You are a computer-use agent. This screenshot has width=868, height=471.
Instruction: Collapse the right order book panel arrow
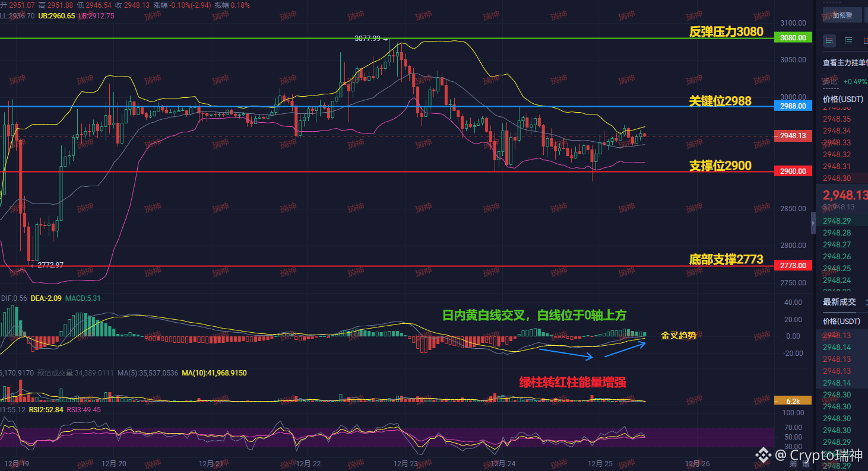(x=813, y=222)
